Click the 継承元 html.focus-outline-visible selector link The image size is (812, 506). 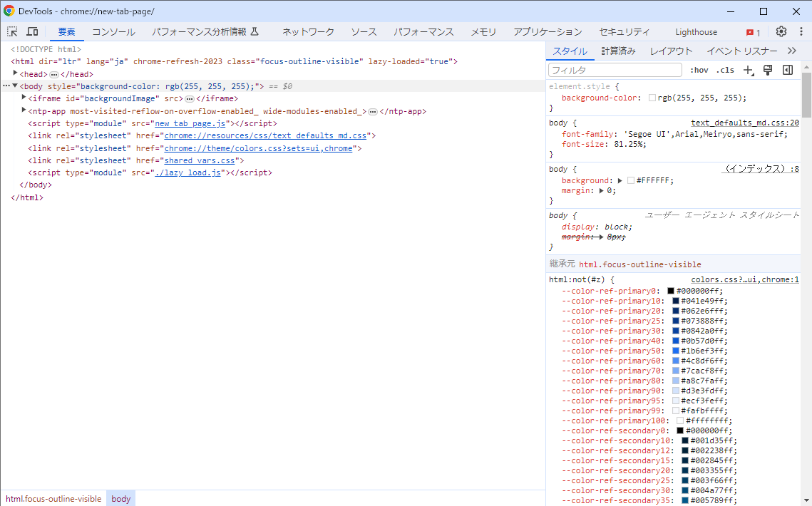click(x=640, y=264)
